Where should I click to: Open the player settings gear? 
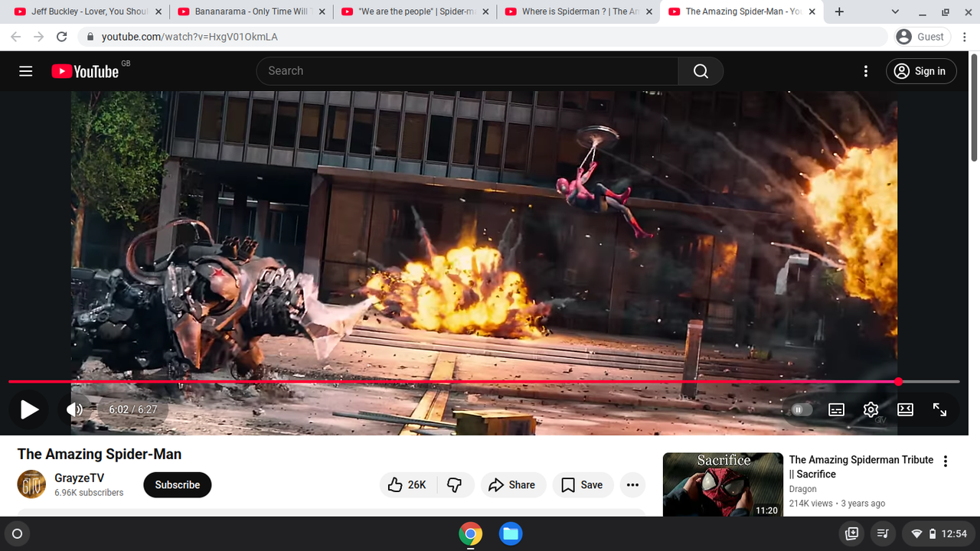tap(871, 409)
